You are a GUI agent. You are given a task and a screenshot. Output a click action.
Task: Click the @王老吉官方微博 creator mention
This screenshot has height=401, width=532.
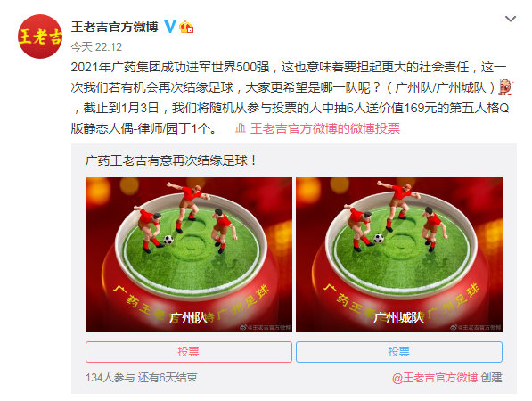435,378
